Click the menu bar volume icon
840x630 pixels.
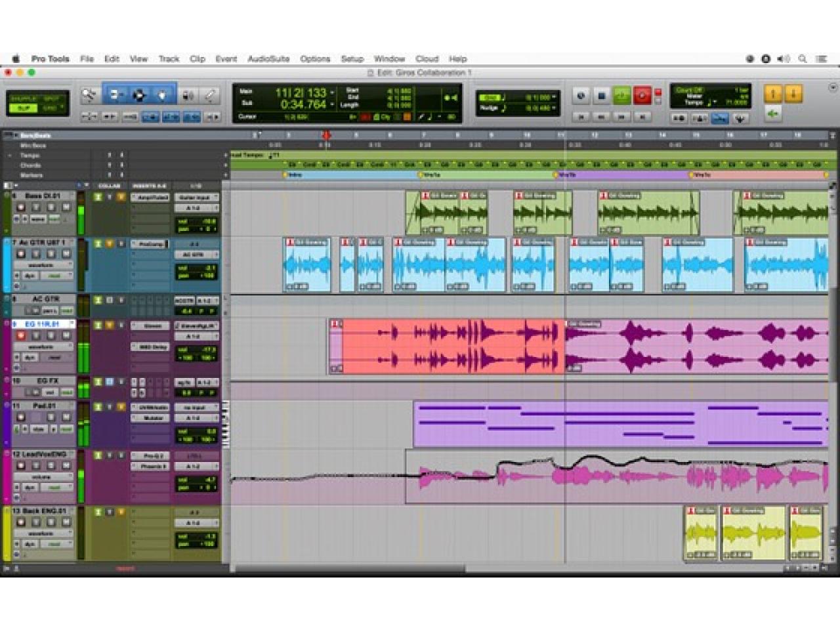coord(784,59)
